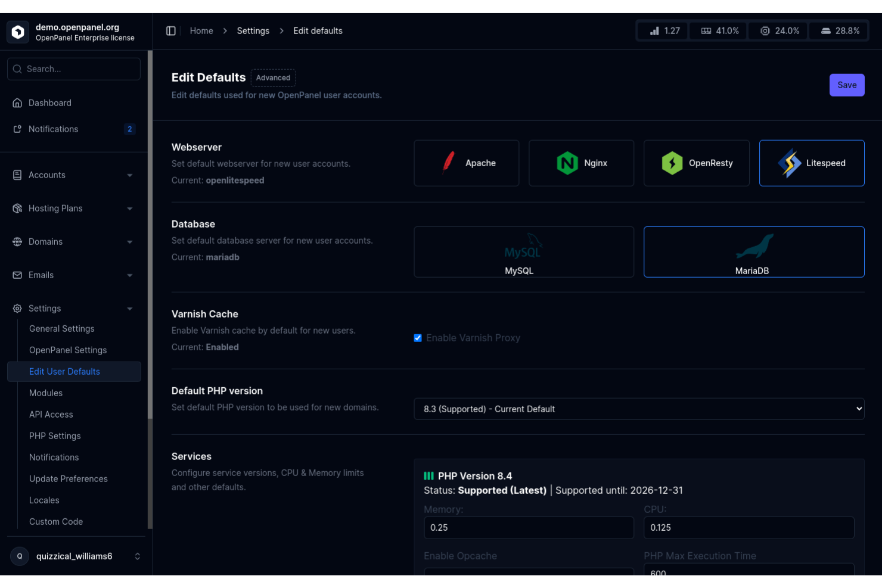Viewport: 882px width, 588px height.
Task: Expand the Hosting Plans menu chevron
Action: (130, 209)
